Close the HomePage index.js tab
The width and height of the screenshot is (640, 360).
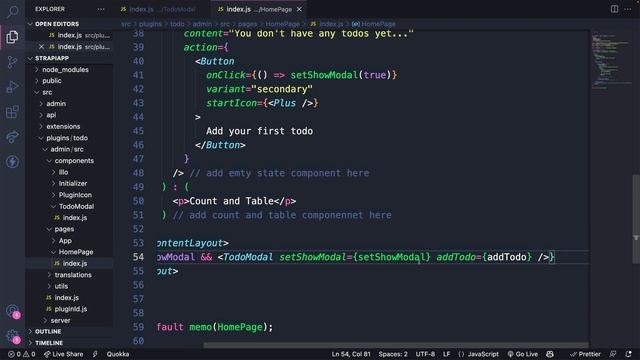tap(299, 9)
